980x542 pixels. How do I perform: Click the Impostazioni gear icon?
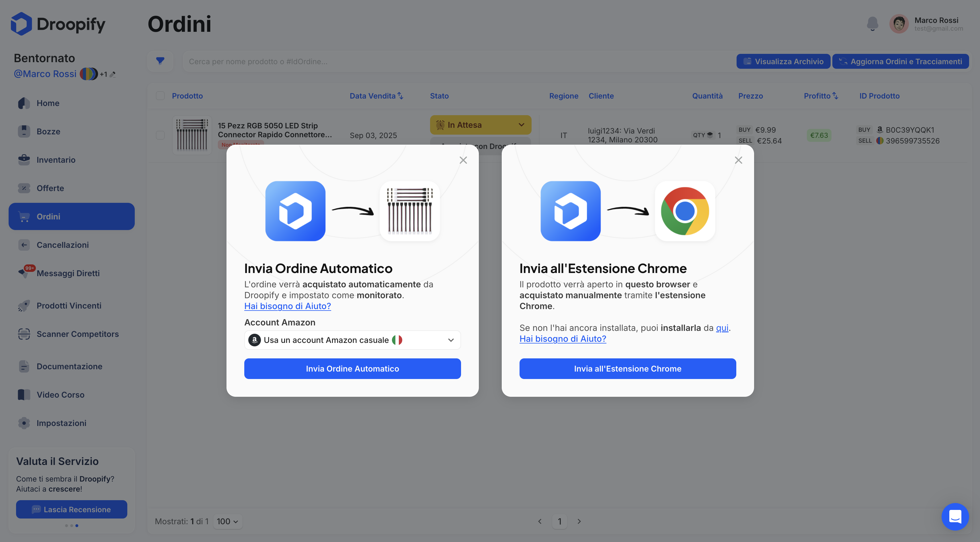click(24, 423)
